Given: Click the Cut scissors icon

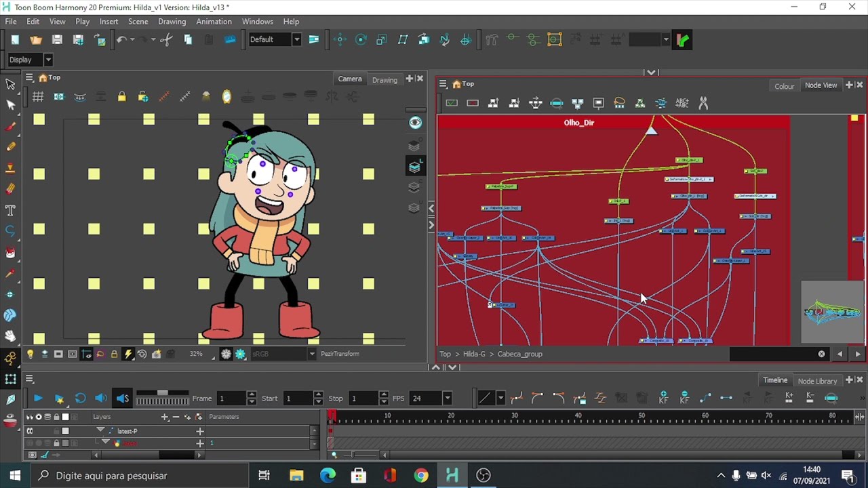Looking at the screenshot, I should coord(166,40).
